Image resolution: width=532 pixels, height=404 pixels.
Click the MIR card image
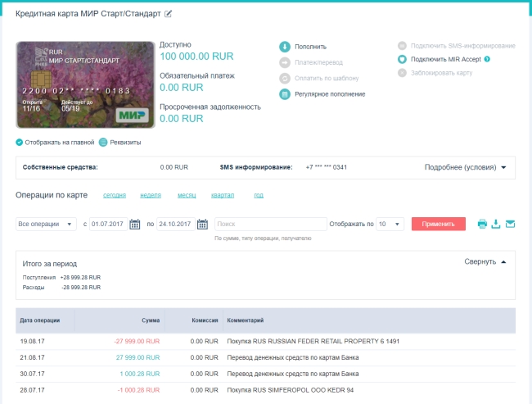pyautogui.click(x=85, y=85)
